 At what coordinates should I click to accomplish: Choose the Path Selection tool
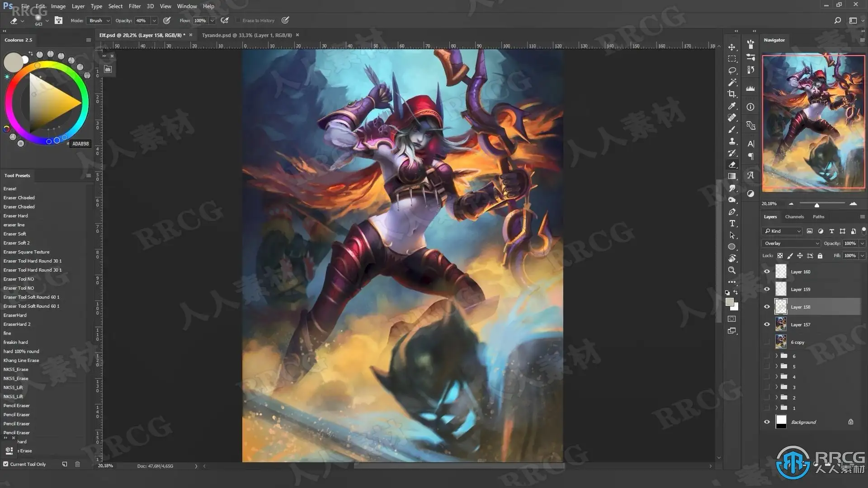pos(732,235)
